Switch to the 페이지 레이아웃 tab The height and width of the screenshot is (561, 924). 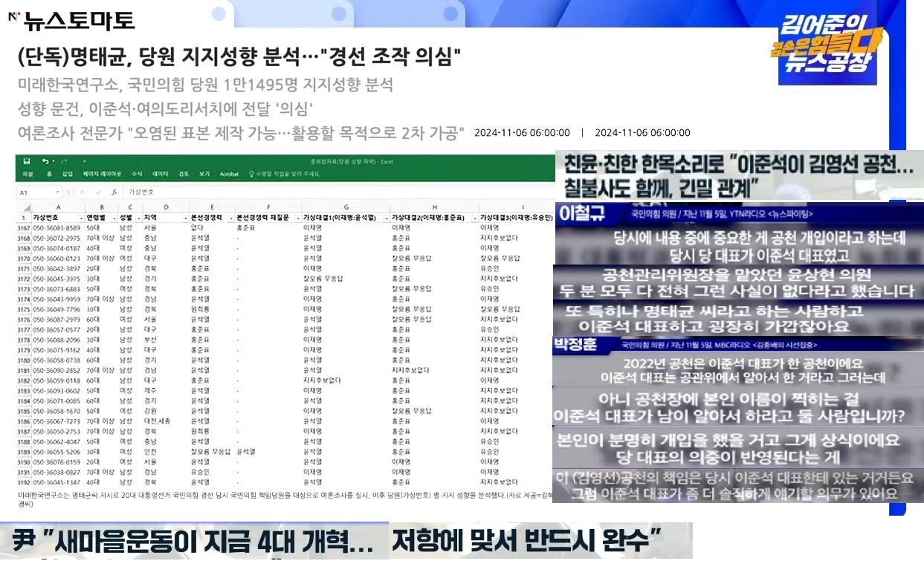pyautogui.click(x=102, y=174)
